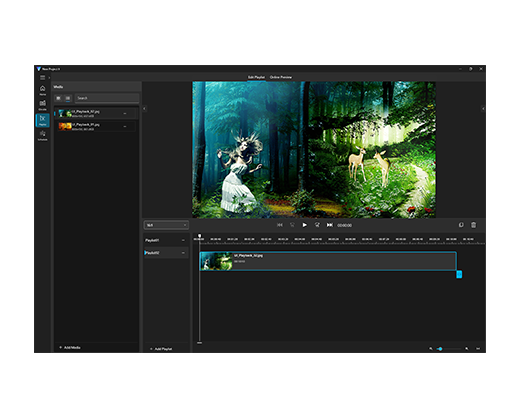This screenshot has width=520, height=417.
Task: Click the Search field in Media panel
Action: coord(107,98)
